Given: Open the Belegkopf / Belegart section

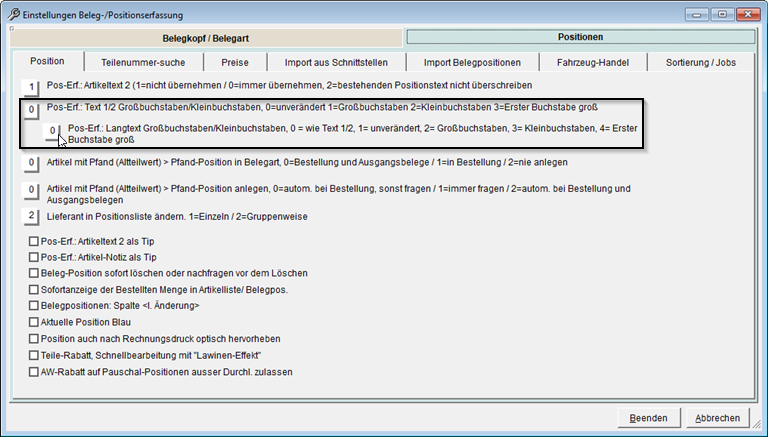Looking at the screenshot, I should pos(206,38).
